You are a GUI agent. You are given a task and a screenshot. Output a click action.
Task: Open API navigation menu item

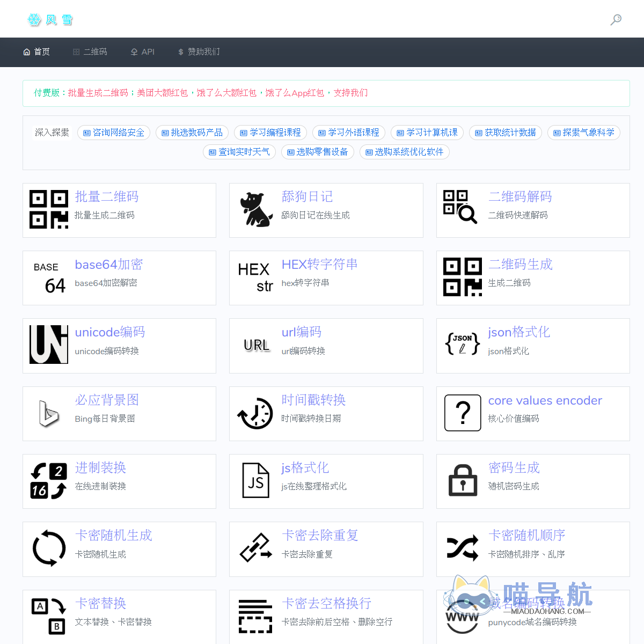point(143,52)
